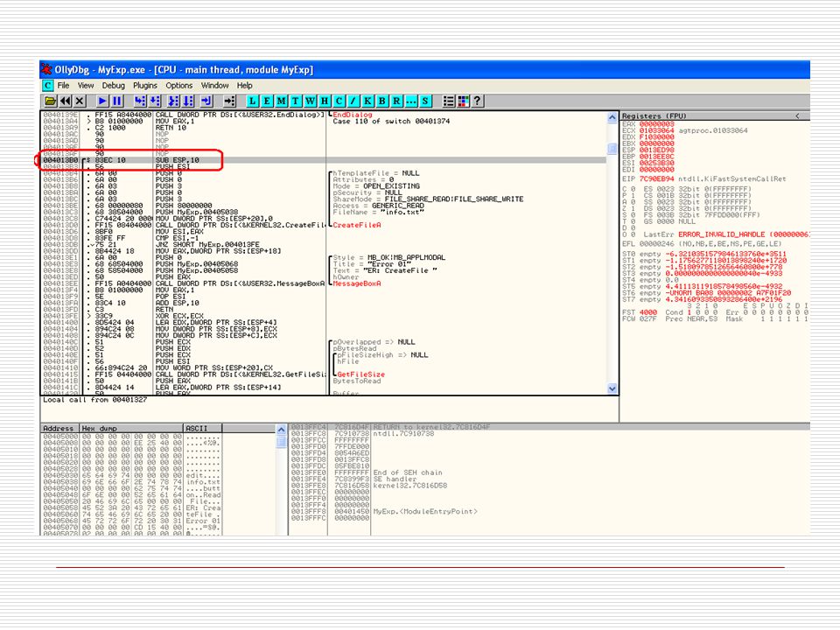The width and height of the screenshot is (840, 630).
Task: Select LastErr ERROR_INVALID_HANDLE line
Action: pyautogui.click(x=726, y=234)
